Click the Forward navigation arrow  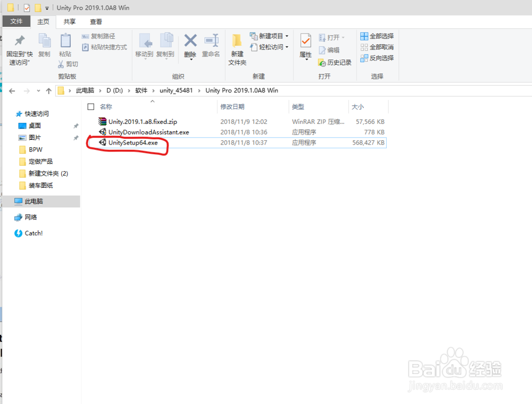27,91
